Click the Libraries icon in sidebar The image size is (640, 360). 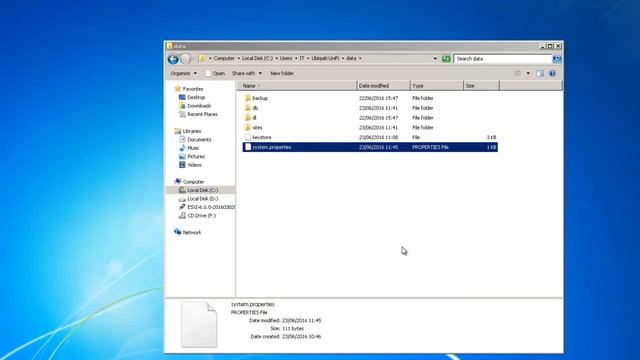[x=177, y=131]
